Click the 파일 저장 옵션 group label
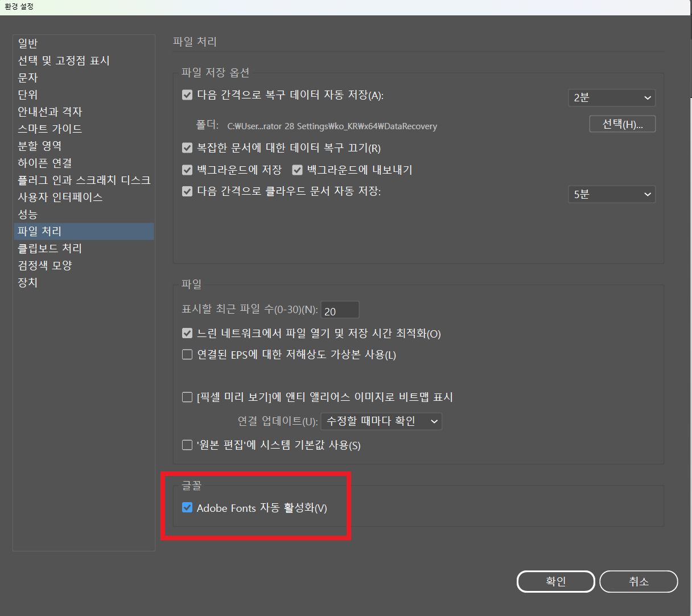692x616 pixels. (216, 73)
